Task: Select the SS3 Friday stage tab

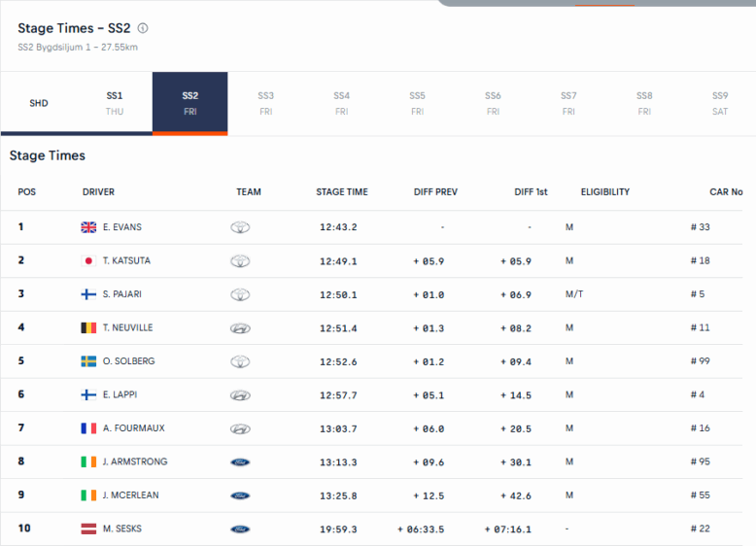Action: tap(265, 103)
